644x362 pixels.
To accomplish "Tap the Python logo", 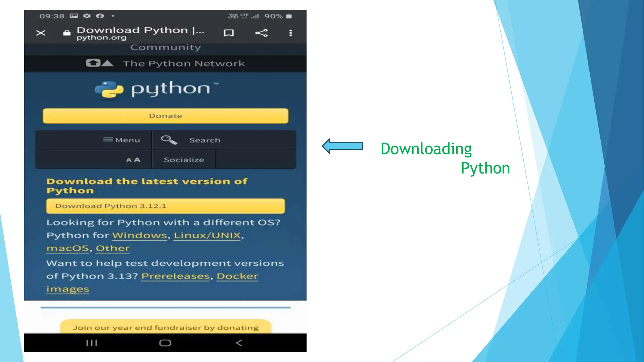I will (157, 89).
